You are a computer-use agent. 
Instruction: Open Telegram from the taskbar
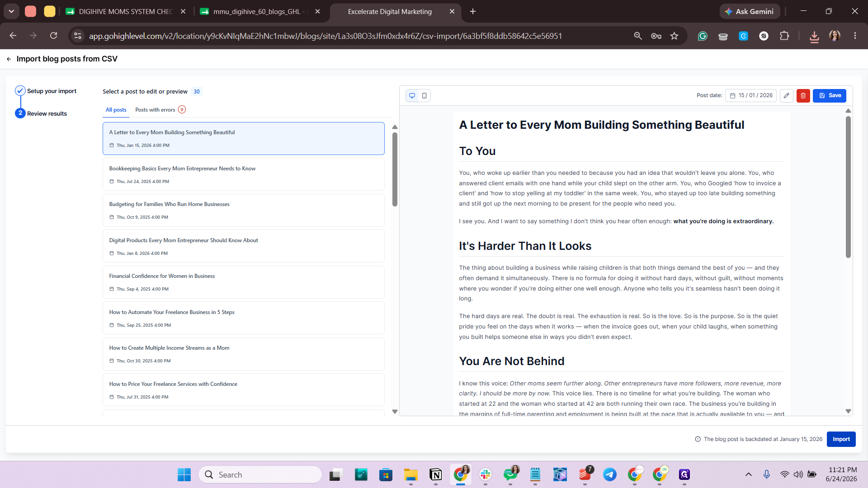(x=610, y=475)
